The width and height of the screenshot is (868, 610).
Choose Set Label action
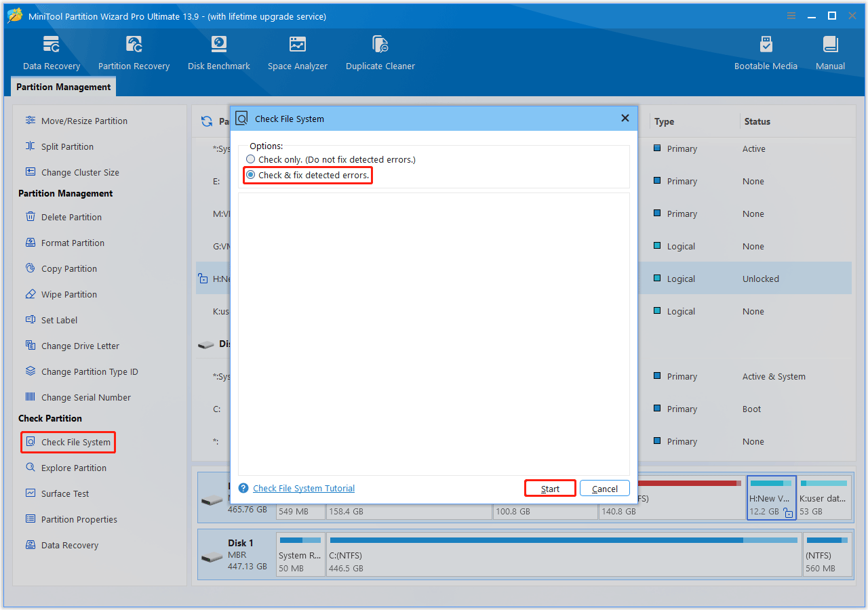point(59,320)
